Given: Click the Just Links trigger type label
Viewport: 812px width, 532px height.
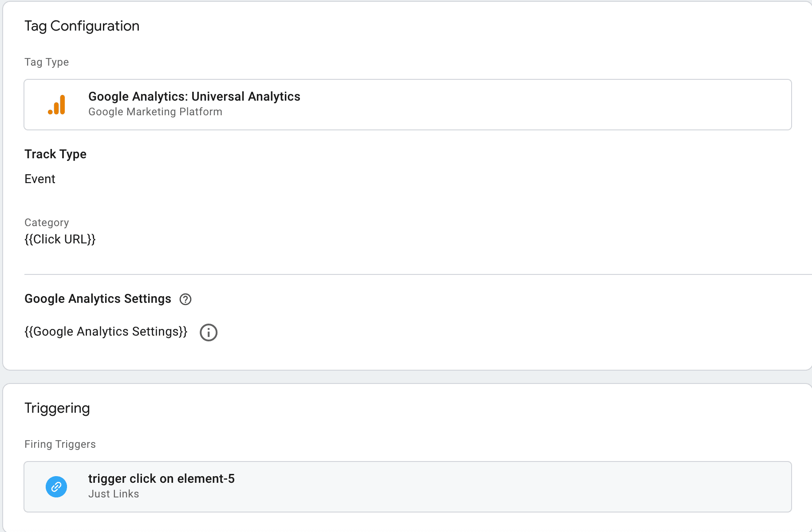Looking at the screenshot, I should [114, 494].
